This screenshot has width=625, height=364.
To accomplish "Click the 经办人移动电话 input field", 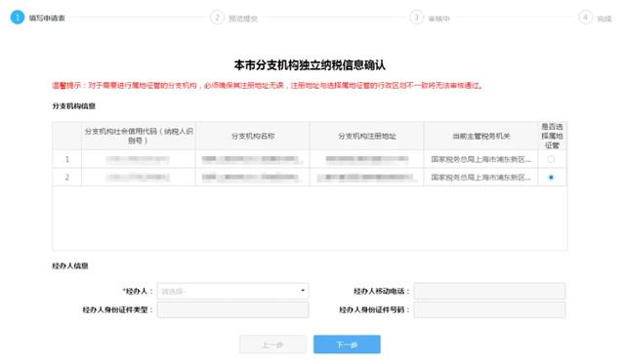I will pos(489,291).
